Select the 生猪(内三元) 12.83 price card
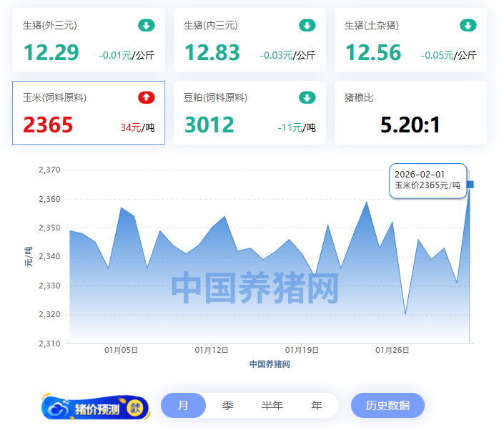504x443 pixels. (x=249, y=41)
